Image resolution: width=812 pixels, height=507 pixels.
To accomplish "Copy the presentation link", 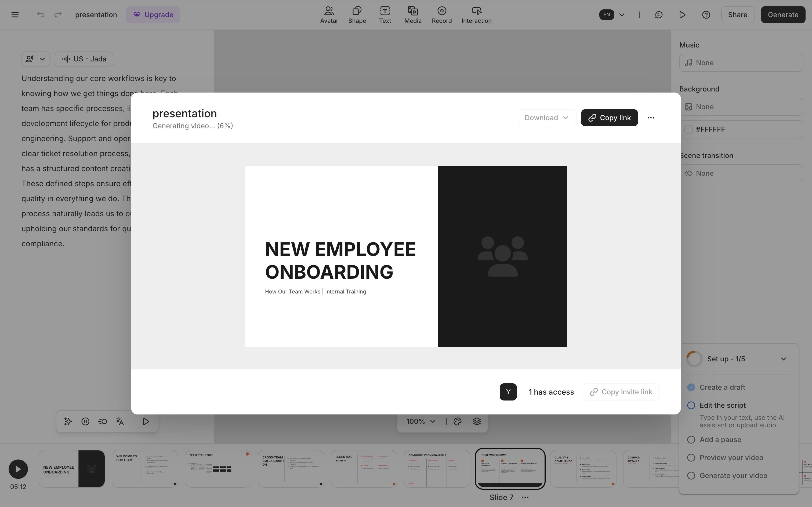I will (x=609, y=118).
